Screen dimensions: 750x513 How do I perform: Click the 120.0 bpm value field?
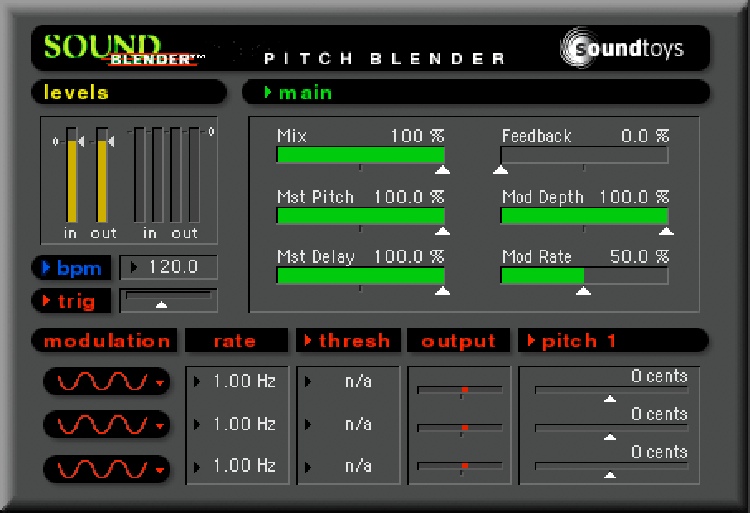pos(168,267)
